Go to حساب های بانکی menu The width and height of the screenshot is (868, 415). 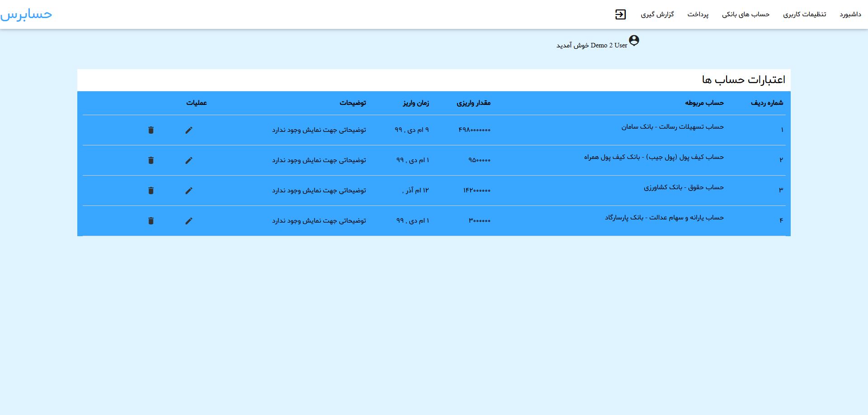coord(745,14)
